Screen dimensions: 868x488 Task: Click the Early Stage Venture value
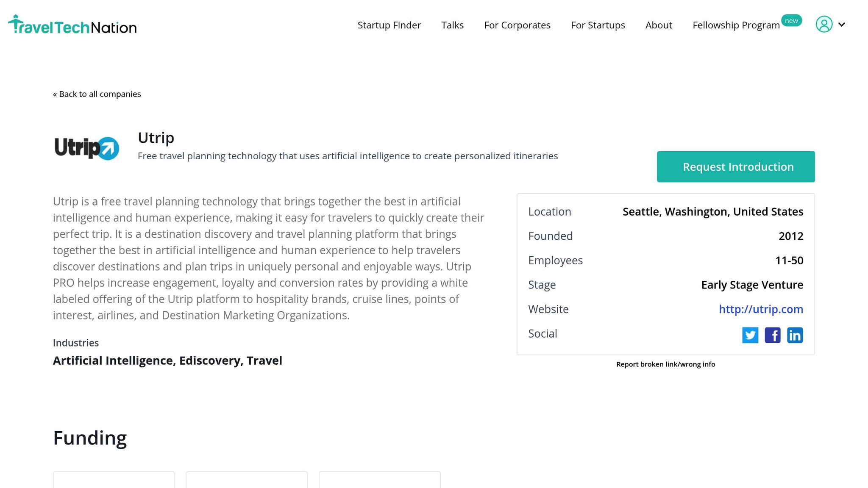point(752,285)
